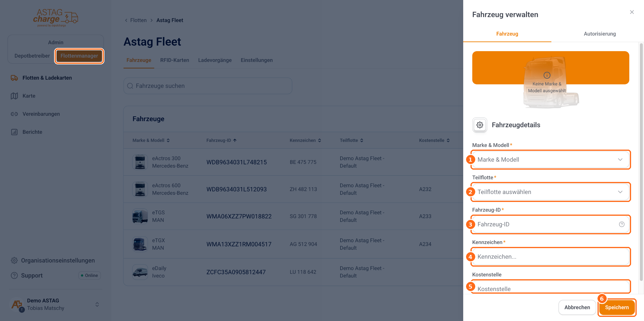
Task: Click the magnifier icon in Fahrzeuge suchen
Action: [130, 86]
